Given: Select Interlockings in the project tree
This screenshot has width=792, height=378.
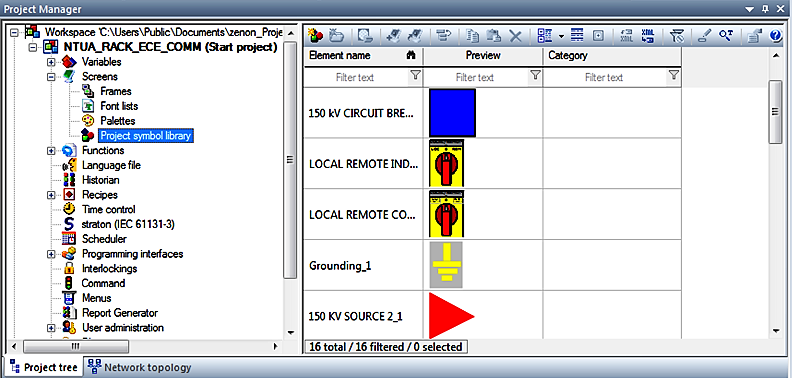Looking at the screenshot, I should tap(109, 268).
